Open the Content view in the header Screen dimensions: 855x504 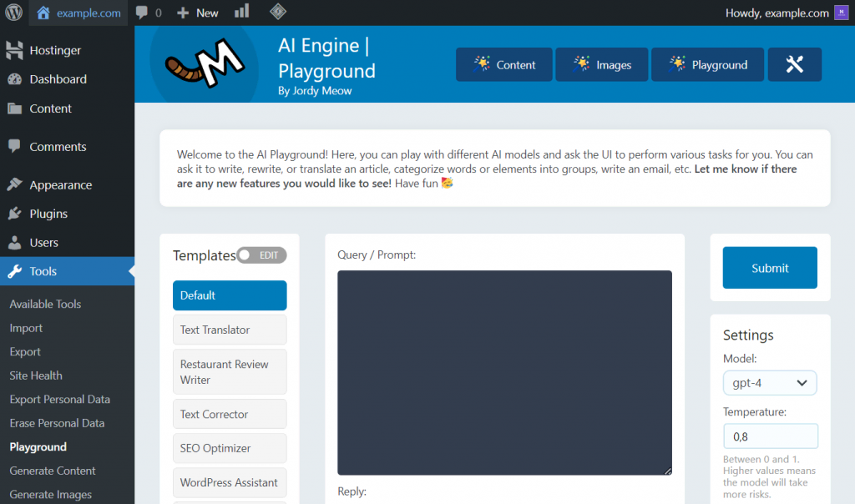coord(503,64)
